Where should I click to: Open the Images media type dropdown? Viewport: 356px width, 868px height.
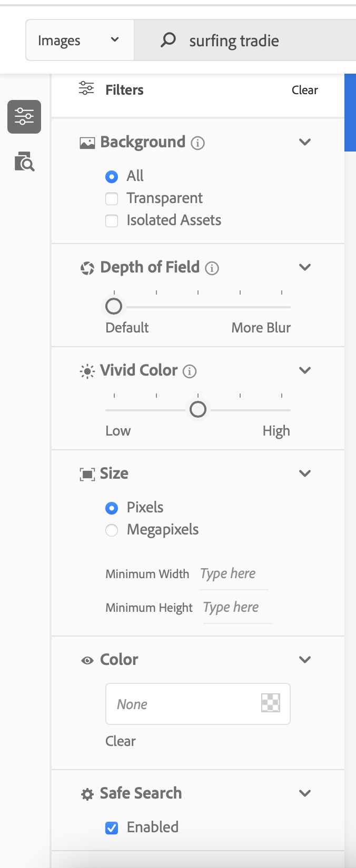79,39
